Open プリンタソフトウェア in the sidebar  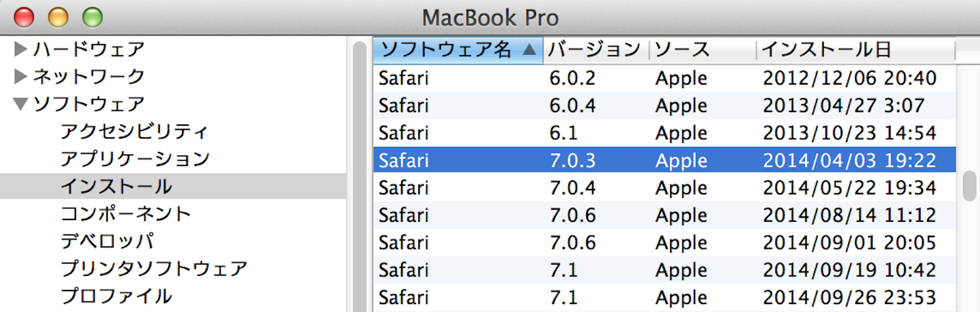(x=154, y=268)
